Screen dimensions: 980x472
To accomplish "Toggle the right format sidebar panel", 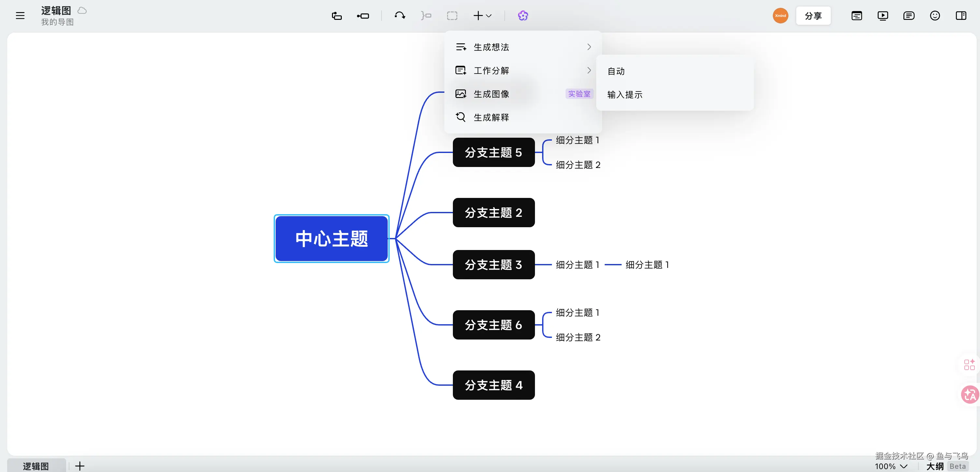I will [x=961, y=16].
